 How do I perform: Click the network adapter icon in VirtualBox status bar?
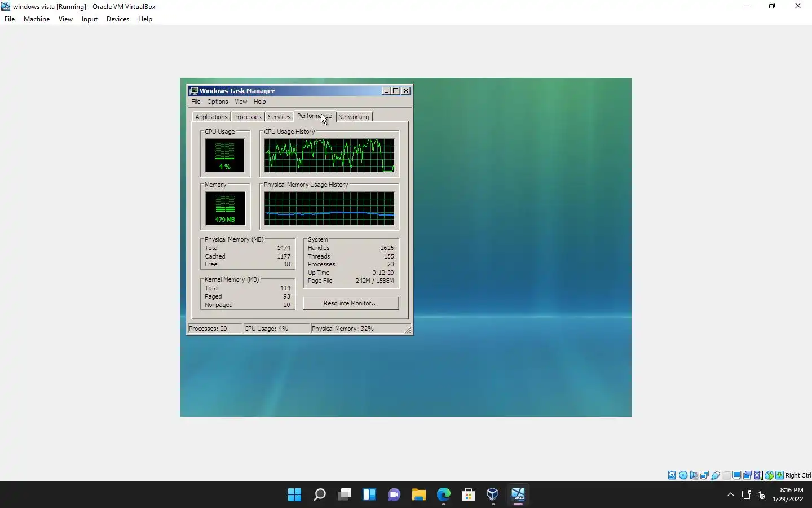point(704,475)
